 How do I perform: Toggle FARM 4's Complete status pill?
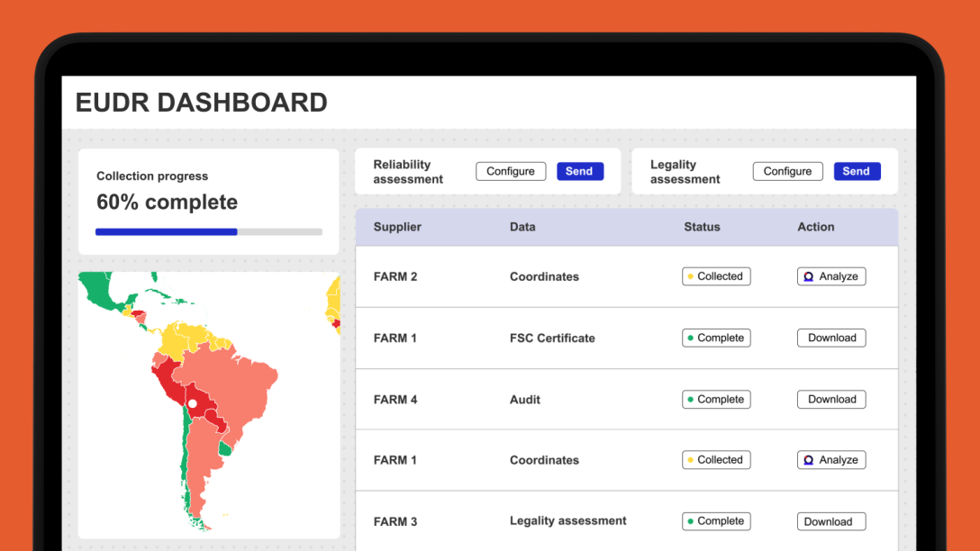(x=716, y=399)
